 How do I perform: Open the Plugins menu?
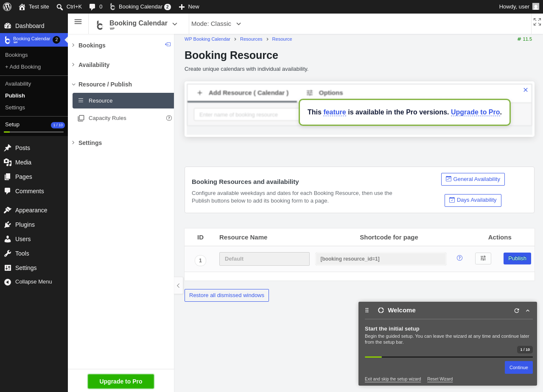tap(34, 225)
